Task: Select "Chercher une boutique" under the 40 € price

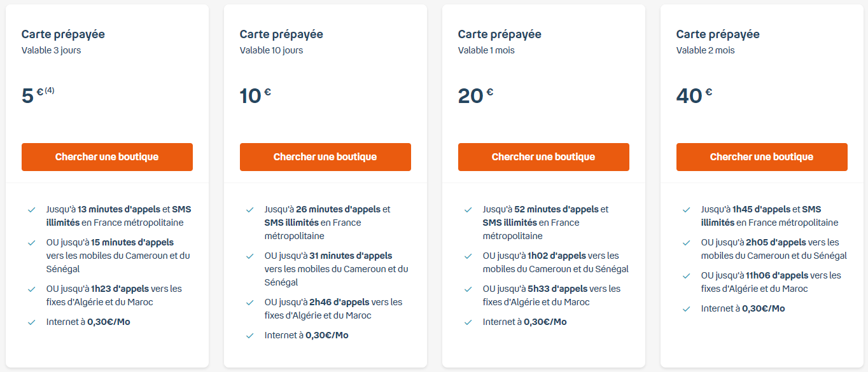Action: [762, 157]
